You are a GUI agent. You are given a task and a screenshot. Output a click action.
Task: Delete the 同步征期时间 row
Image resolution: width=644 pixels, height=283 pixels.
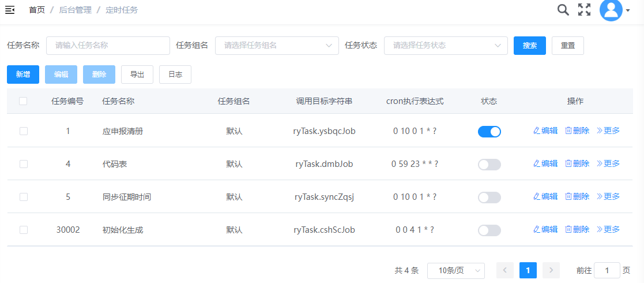pyautogui.click(x=577, y=196)
